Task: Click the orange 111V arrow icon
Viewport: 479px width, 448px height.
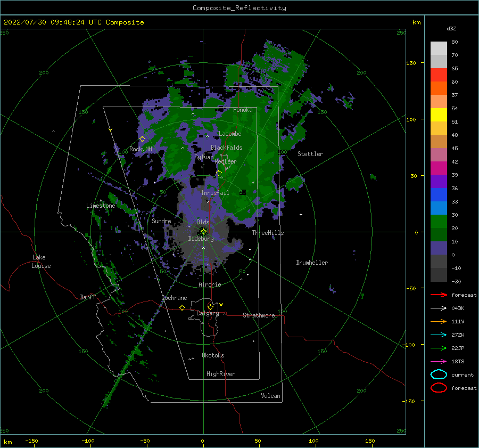Action: [439, 321]
